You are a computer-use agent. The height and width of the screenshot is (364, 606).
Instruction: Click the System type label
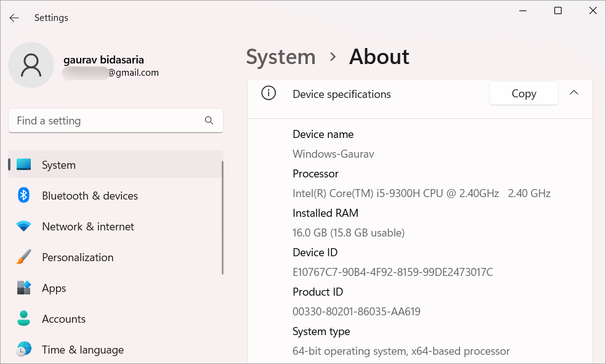[321, 331]
